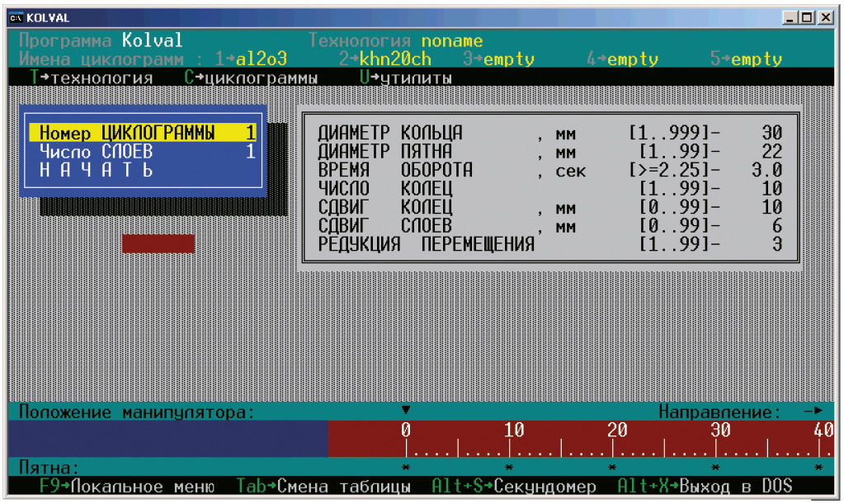Viewport: 844px width, 504px height.
Task: Click the Tab→Смена таблицы hint
Action: (323, 486)
